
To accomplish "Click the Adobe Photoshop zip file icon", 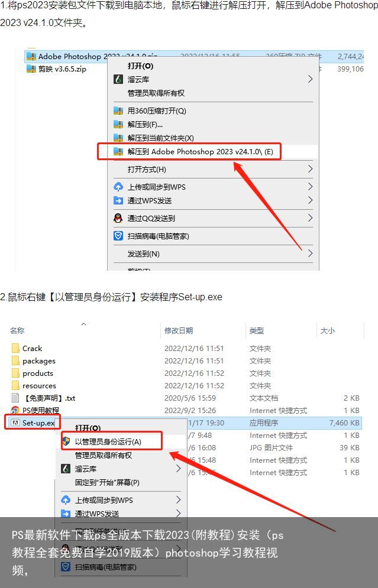I will click(31, 57).
